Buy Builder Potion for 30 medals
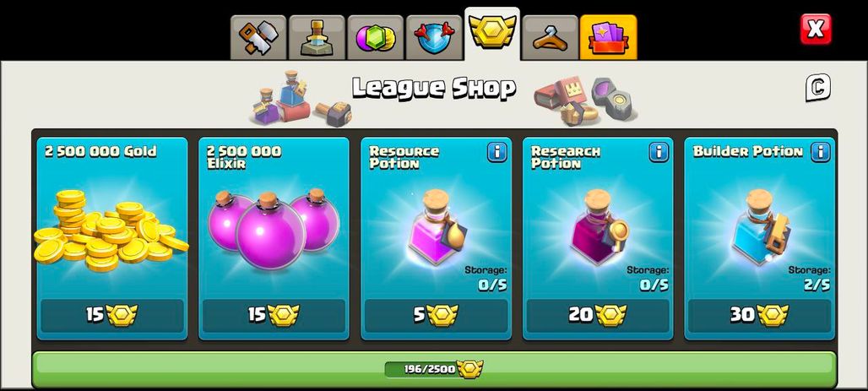The height and width of the screenshot is (391, 868). click(760, 315)
